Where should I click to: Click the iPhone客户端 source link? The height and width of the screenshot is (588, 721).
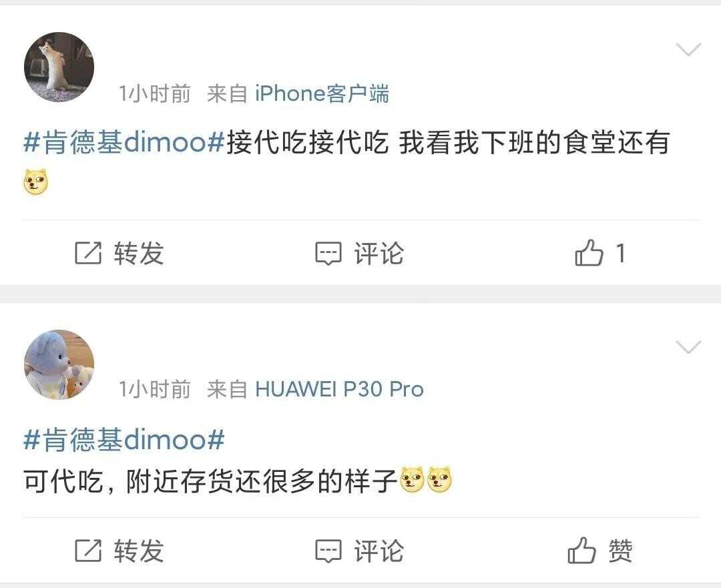point(322,94)
